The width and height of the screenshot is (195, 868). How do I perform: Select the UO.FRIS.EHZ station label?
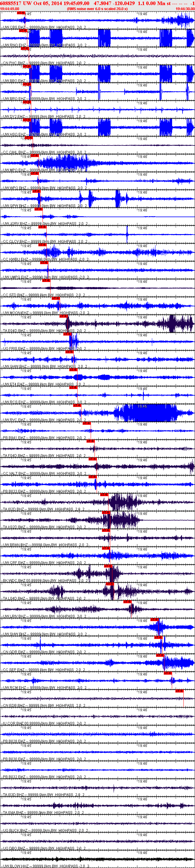[x=14, y=348]
